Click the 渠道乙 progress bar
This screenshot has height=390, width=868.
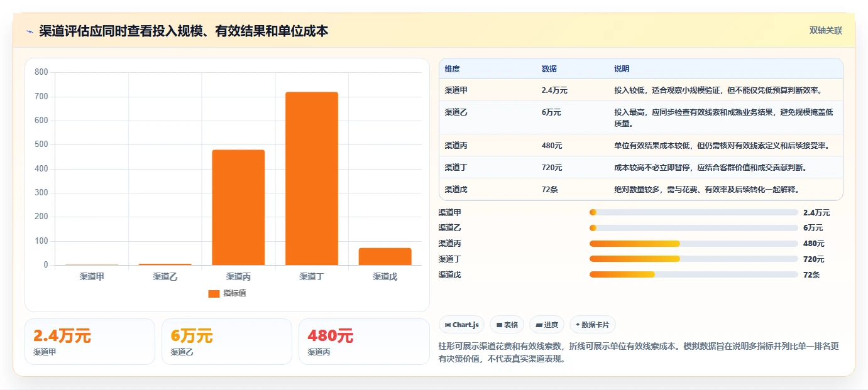pos(694,227)
